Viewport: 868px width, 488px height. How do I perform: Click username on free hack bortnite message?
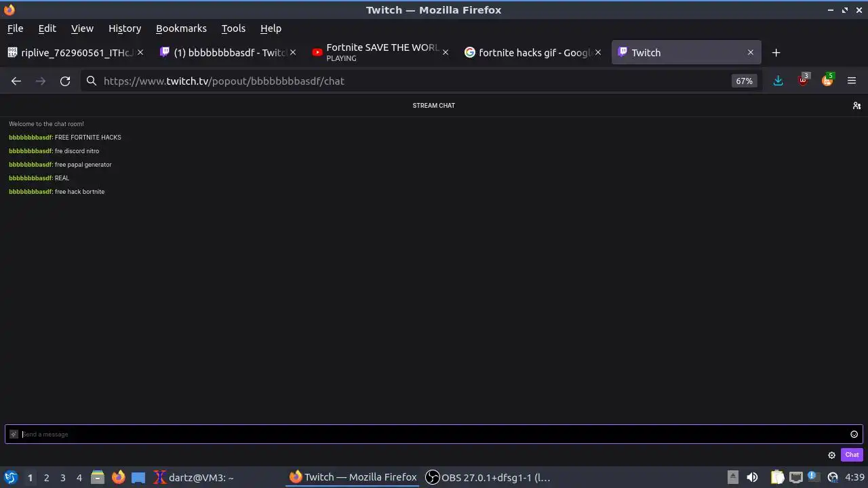pyautogui.click(x=30, y=192)
